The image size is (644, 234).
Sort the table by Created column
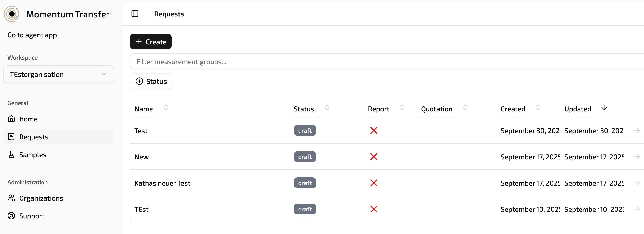pos(538,108)
